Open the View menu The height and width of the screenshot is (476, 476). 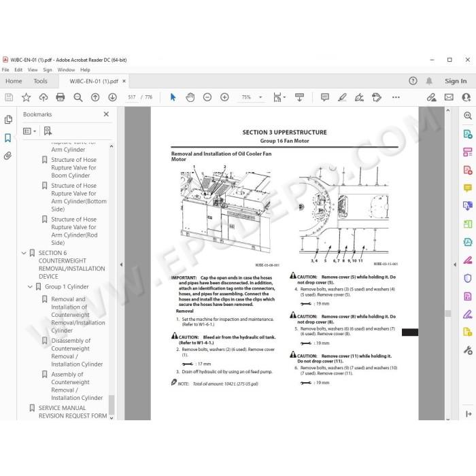[x=33, y=70]
